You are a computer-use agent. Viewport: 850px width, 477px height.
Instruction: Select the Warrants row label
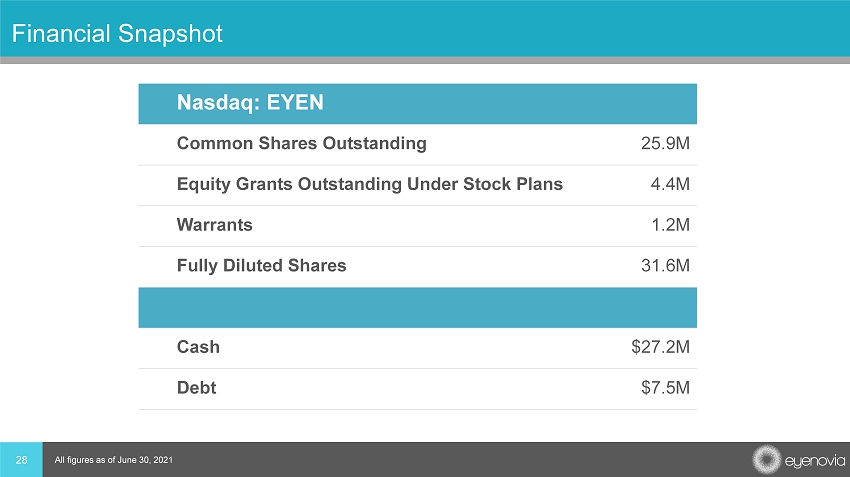[x=214, y=225]
